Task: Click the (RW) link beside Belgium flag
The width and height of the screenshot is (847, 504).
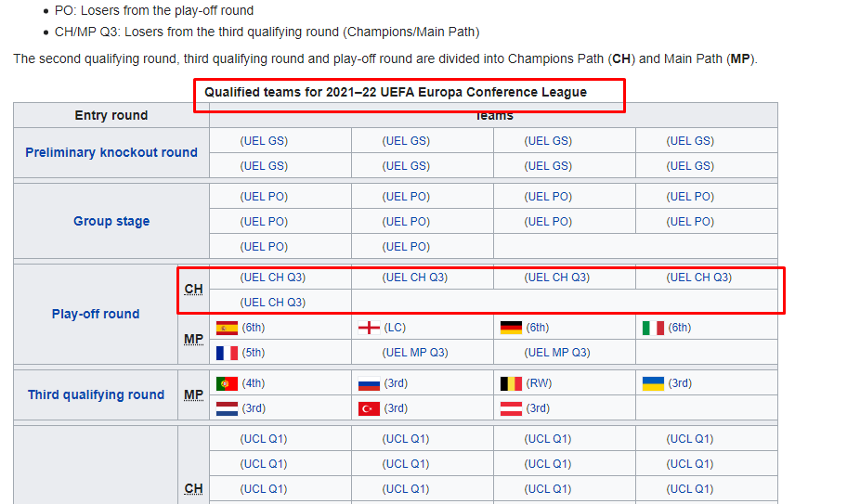Action: [x=539, y=383]
